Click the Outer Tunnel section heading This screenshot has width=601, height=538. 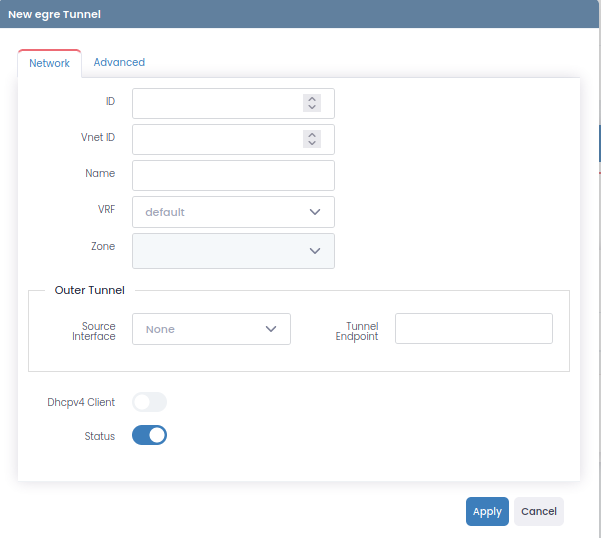click(89, 290)
